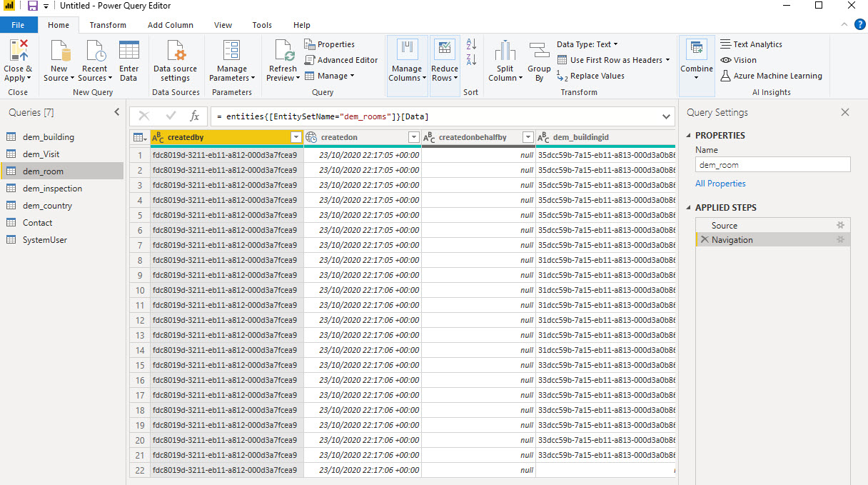The image size is (868, 485).
Task: Open the Enter Data table icon
Action: (x=129, y=51)
